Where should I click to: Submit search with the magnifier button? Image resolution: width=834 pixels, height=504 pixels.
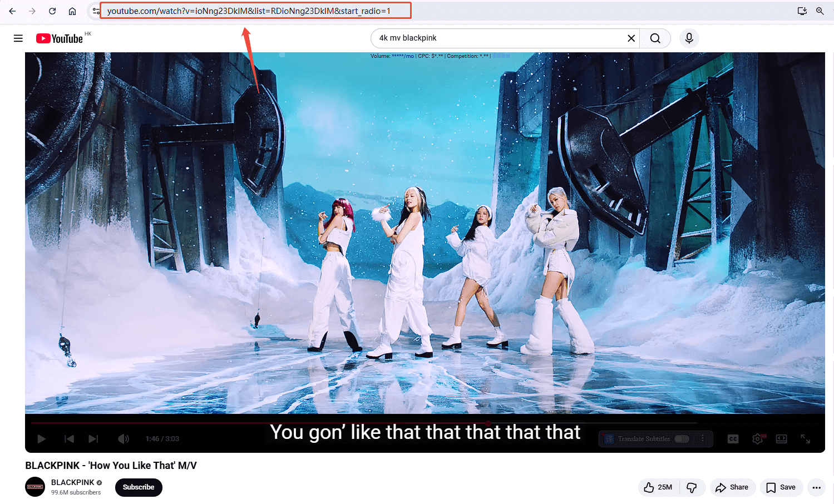(655, 38)
